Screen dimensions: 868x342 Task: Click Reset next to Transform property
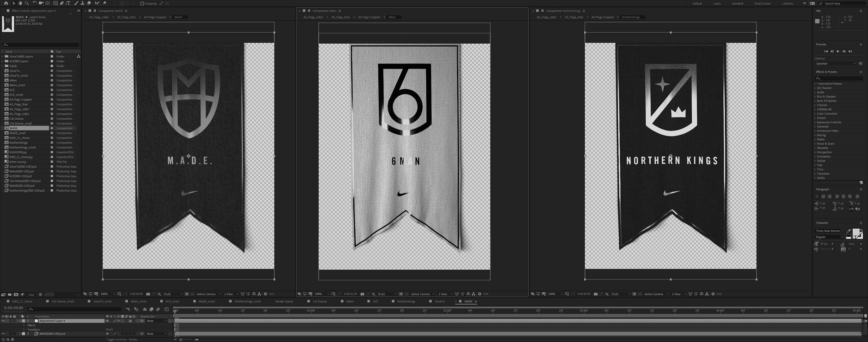(x=109, y=330)
